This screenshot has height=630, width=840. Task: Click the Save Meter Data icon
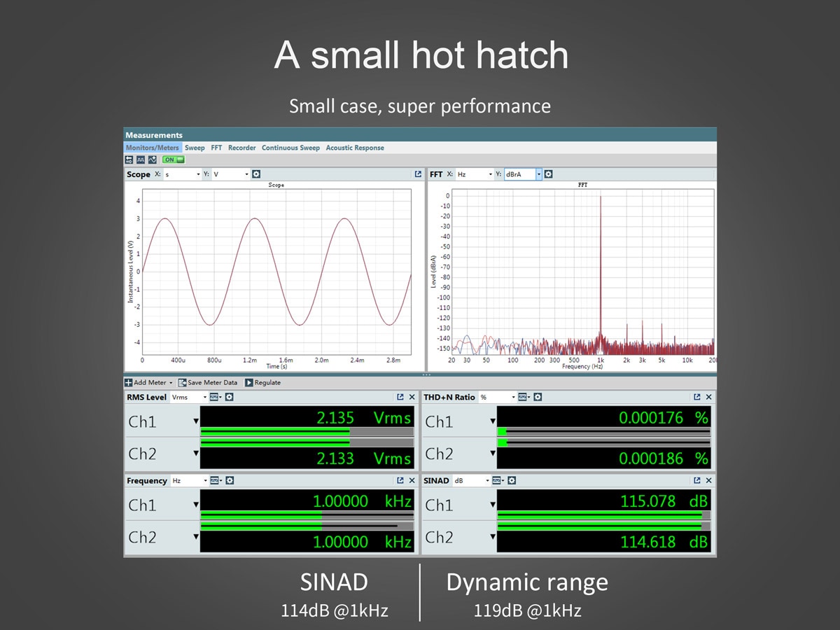182,383
